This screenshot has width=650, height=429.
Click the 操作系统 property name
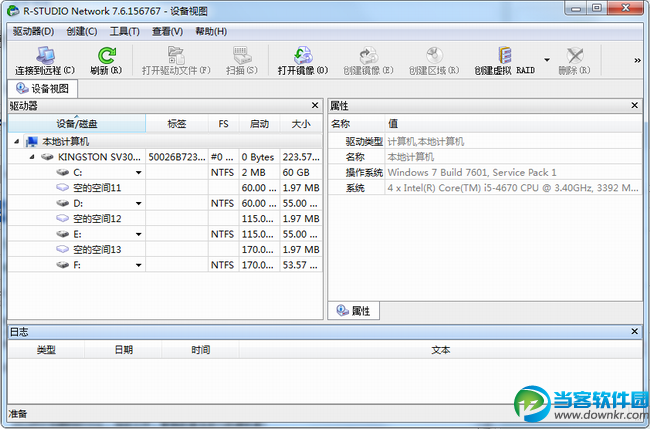[364, 172]
